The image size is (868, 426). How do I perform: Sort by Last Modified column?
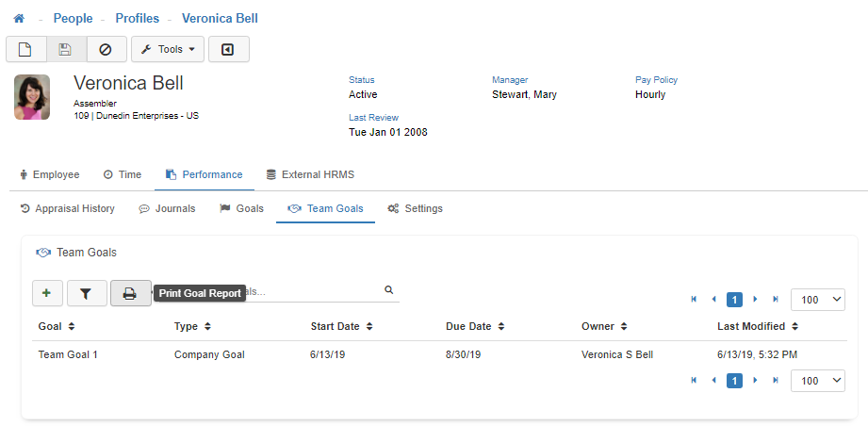point(758,327)
